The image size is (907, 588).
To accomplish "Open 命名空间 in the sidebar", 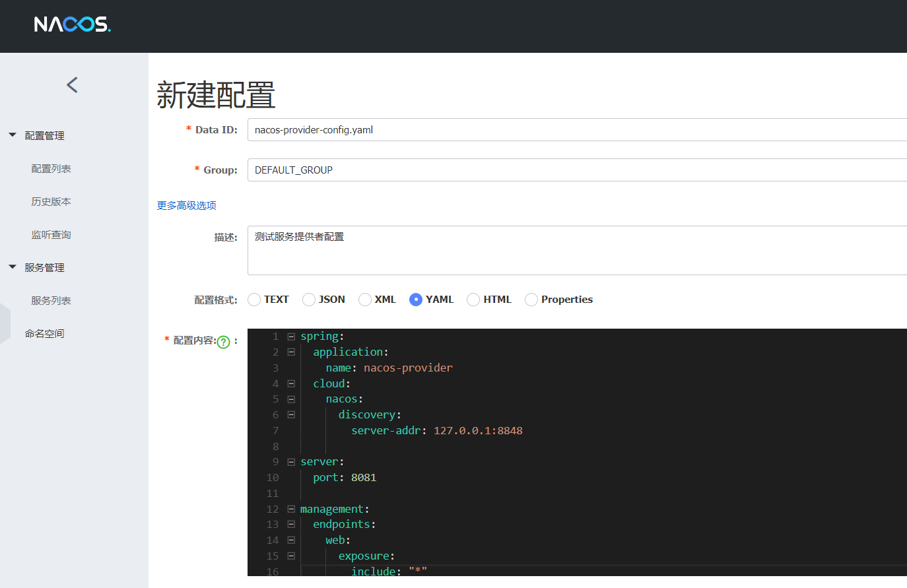I will pyautogui.click(x=44, y=333).
